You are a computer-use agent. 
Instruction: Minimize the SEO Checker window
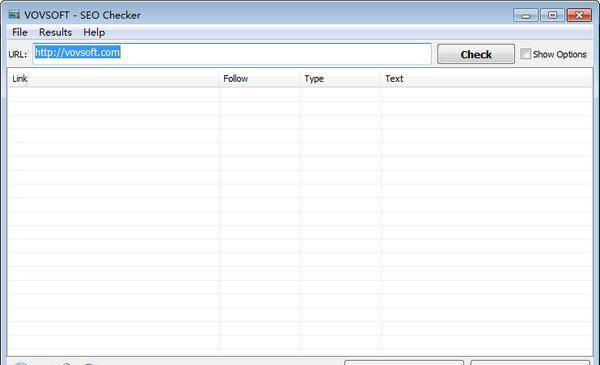coord(526,15)
